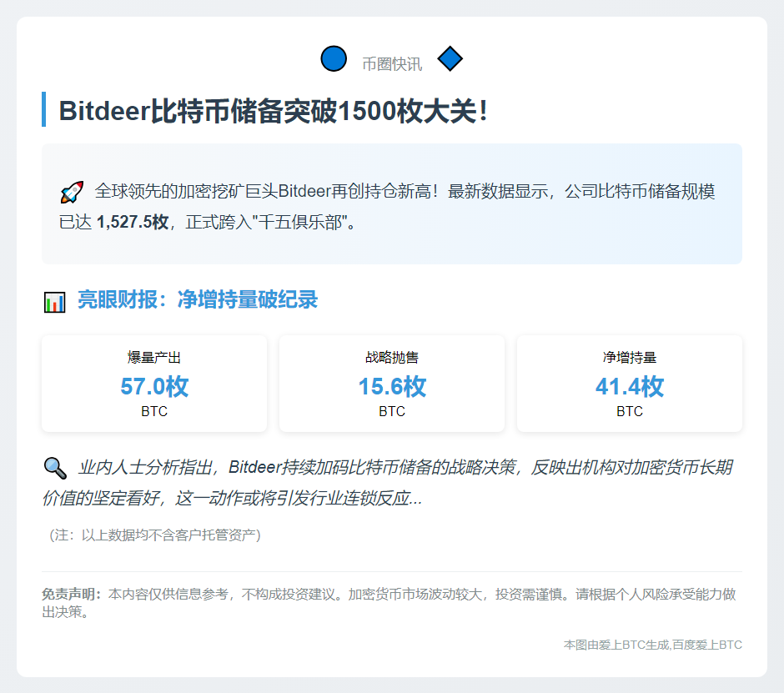Click the bar chart emoji icon
The height and width of the screenshot is (693, 784).
pyautogui.click(x=54, y=302)
